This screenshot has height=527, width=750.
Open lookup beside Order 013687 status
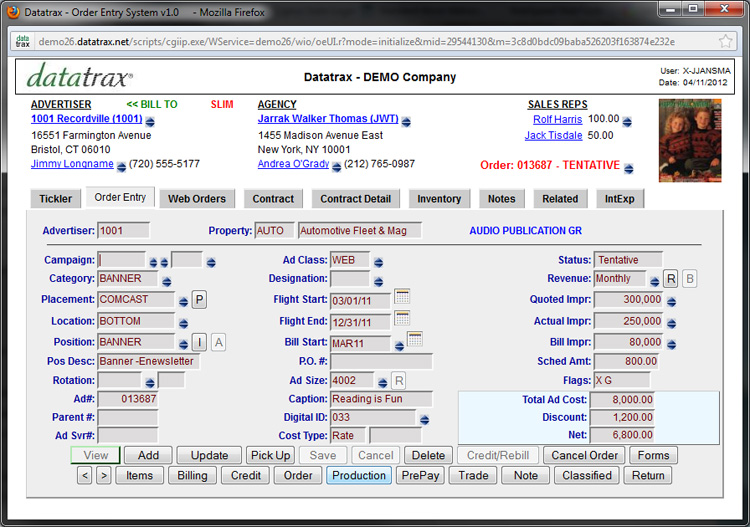pos(629,168)
